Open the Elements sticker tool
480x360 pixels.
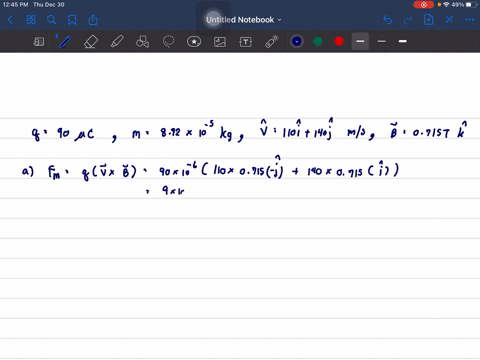point(194,42)
